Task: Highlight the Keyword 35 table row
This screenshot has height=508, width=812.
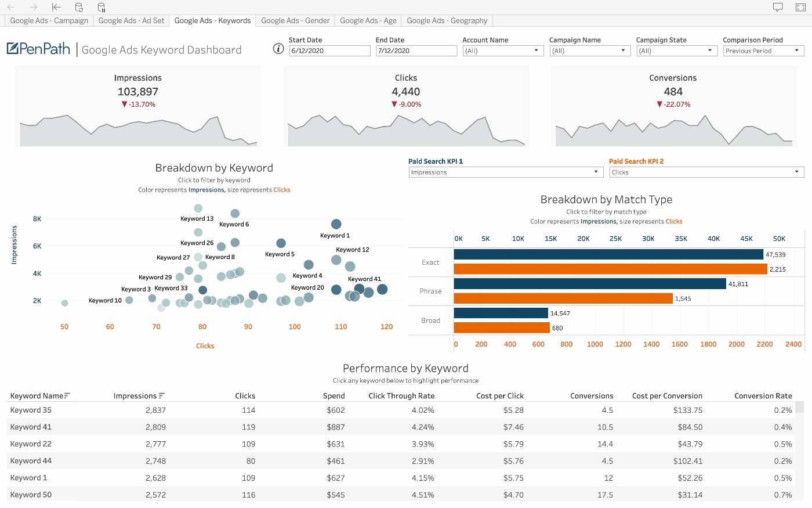Action: pyautogui.click(x=401, y=410)
